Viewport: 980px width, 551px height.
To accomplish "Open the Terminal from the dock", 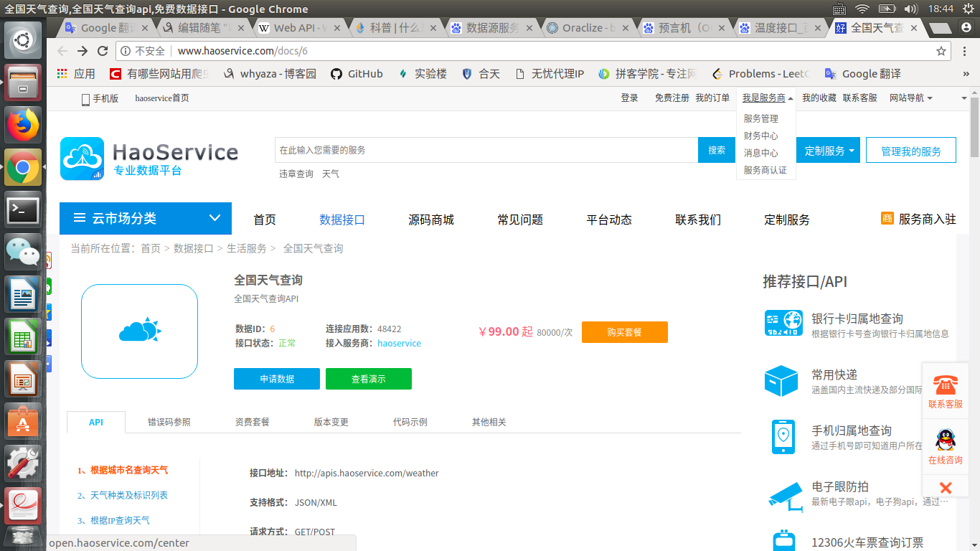I will tap(23, 210).
